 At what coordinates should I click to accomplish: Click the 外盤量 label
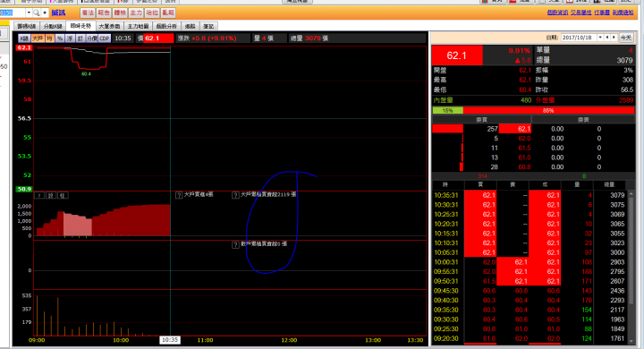pyautogui.click(x=546, y=100)
